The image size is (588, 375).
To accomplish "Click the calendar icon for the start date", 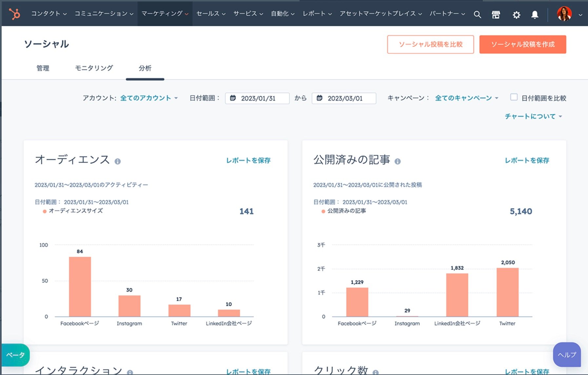I will pyautogui.click(x=233, y=98).
